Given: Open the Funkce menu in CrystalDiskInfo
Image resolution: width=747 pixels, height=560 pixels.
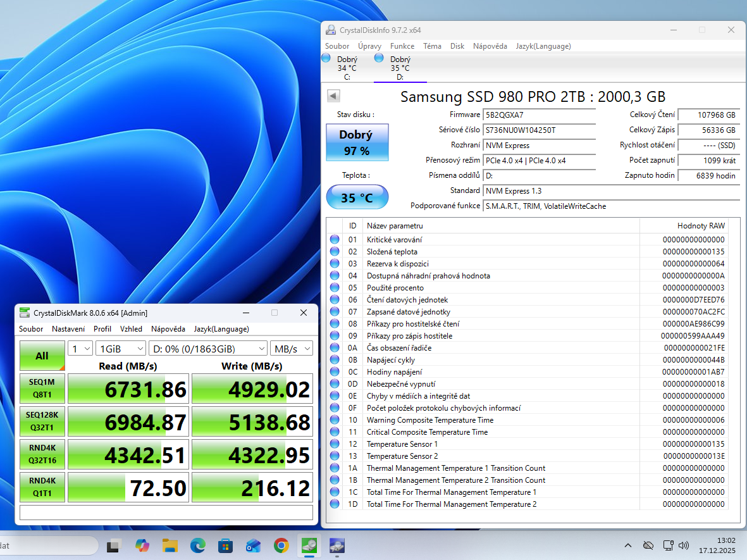Looking at the screenshot, I should point(402,46).
